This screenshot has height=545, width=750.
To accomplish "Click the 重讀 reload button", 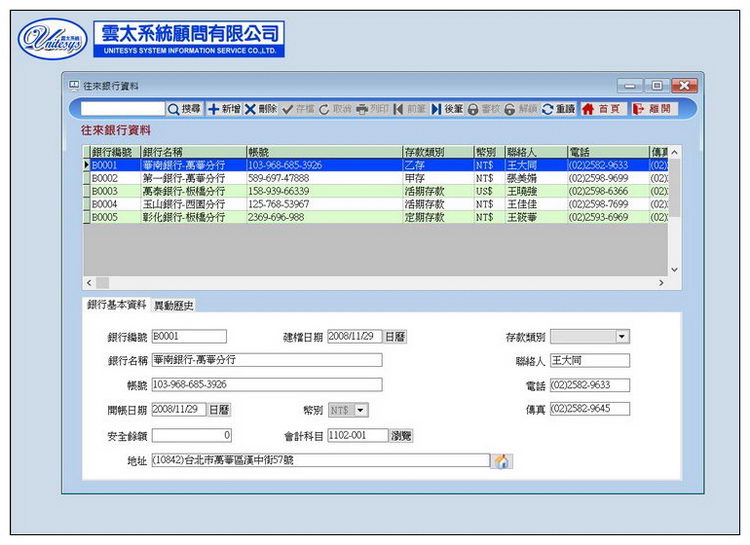I will click(x=558, y=108).
